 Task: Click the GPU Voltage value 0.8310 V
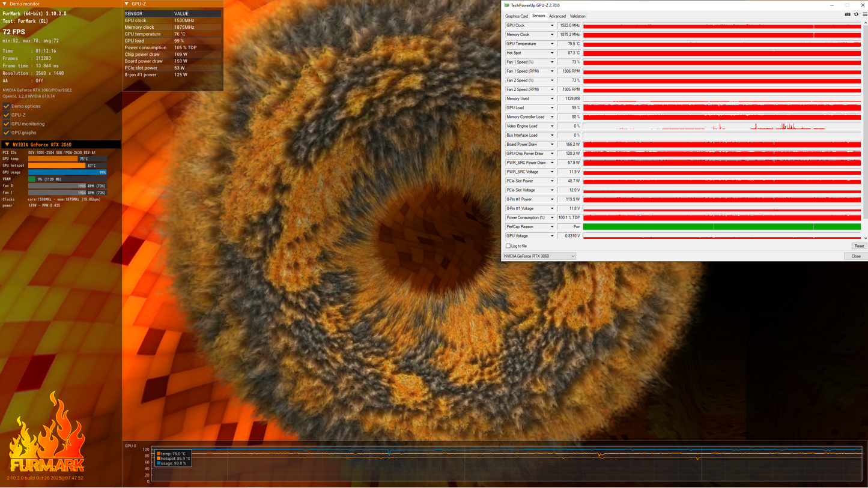(569, 236)
